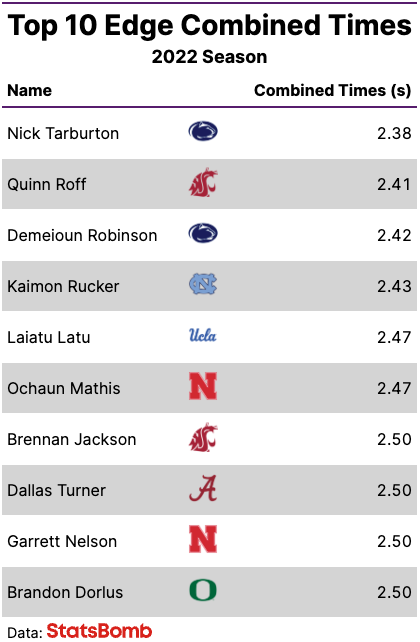
Task: Click Nebraska logo beside Garrett Nelson
Action: [203, 539]
